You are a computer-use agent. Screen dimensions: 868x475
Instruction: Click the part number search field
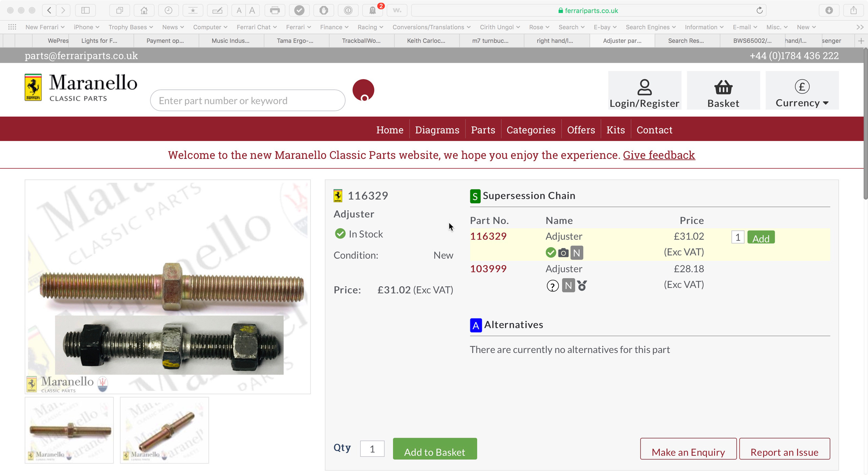[248, 100]
